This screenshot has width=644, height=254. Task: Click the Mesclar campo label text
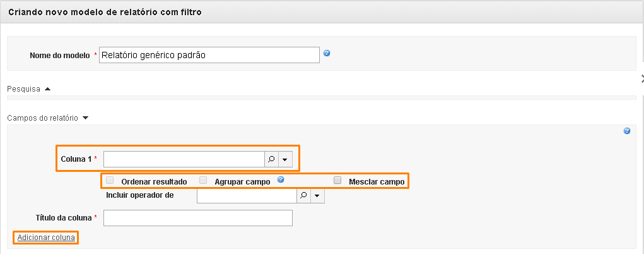[x=376, y=181]
